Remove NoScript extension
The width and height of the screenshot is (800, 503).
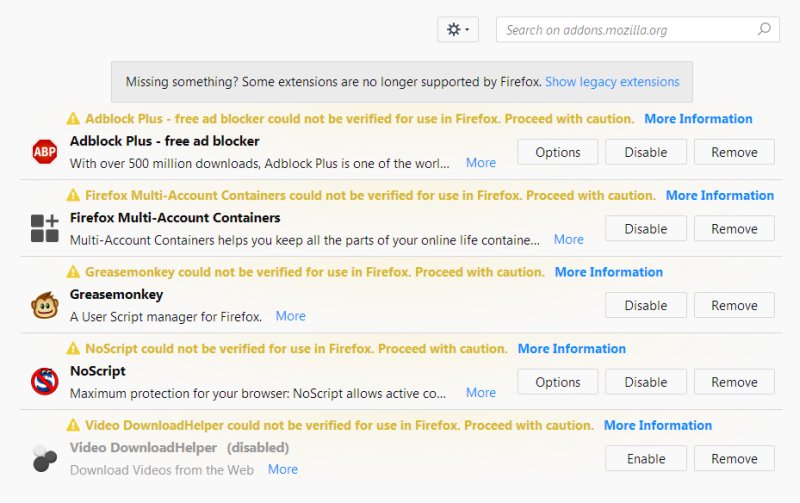click(734, 382)
